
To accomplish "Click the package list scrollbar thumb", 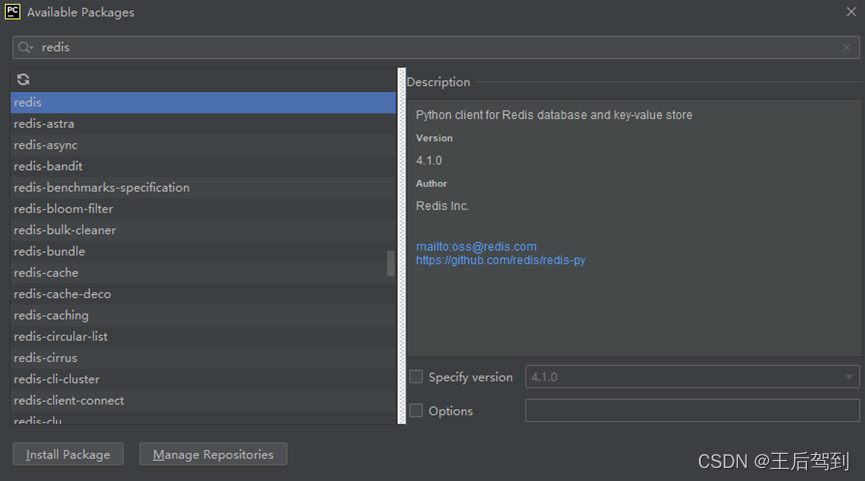I will click(391, 263).
